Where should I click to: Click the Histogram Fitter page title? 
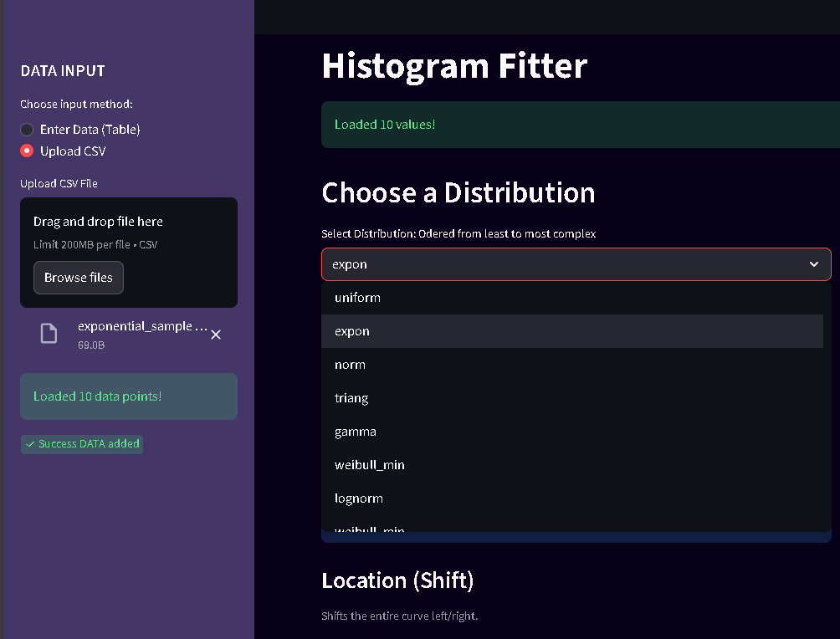coord(454,66)
